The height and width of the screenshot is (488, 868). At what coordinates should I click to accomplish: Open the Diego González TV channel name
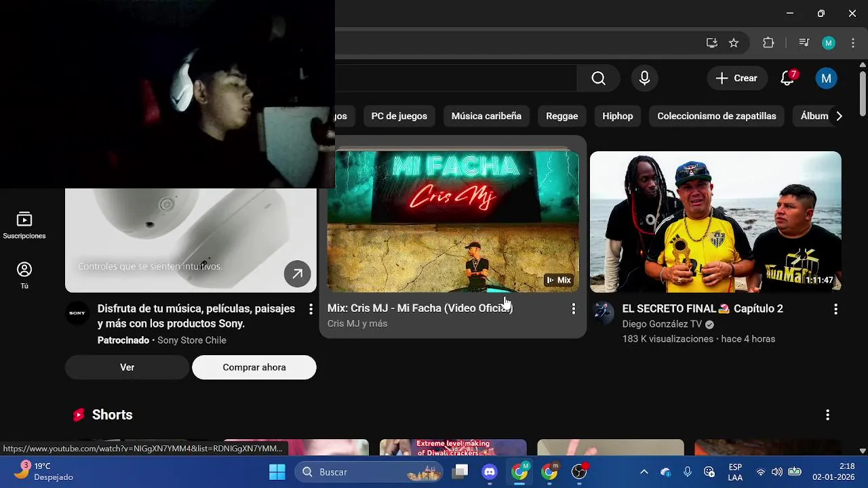662,325
